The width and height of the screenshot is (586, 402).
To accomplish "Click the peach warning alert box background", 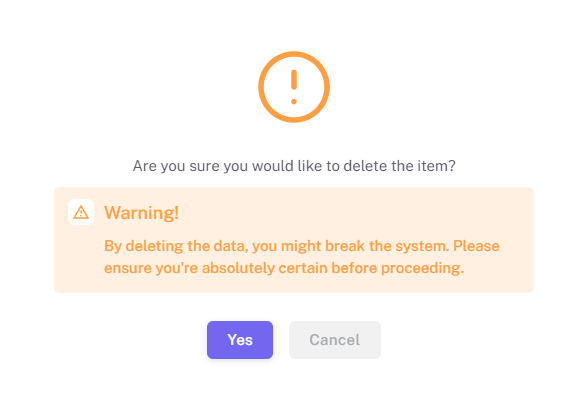I will (x=294, y=240).
